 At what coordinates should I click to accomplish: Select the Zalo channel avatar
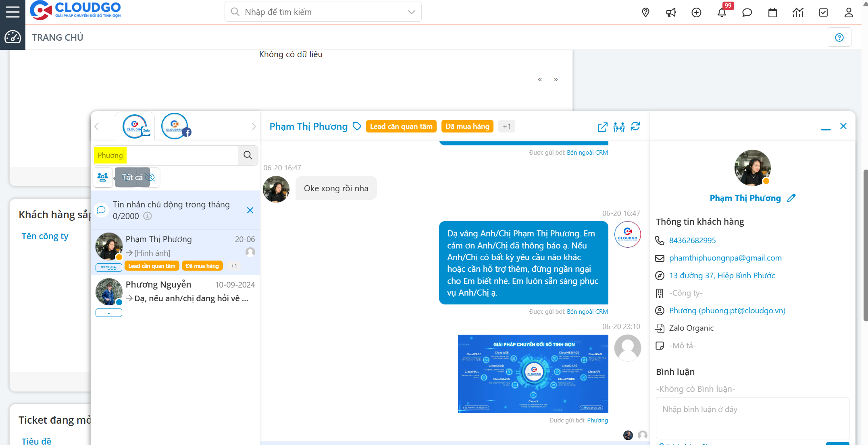[x=135, y=126]
